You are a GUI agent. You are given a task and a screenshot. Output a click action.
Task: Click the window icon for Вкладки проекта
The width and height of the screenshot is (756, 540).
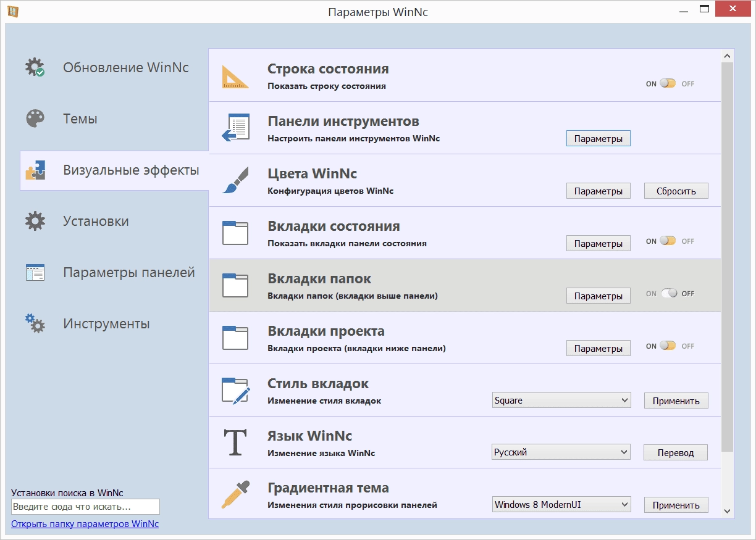pyautogui.click(x=235, y=338)
